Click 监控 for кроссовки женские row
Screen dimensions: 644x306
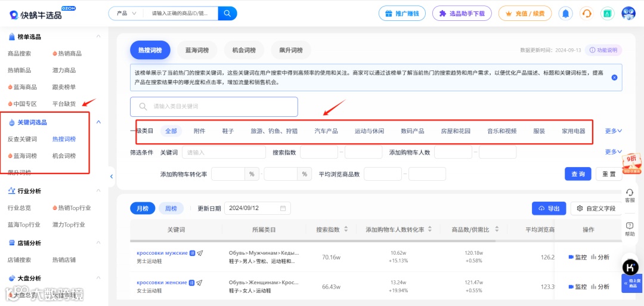pyautogui.click(x=577, y=286)
